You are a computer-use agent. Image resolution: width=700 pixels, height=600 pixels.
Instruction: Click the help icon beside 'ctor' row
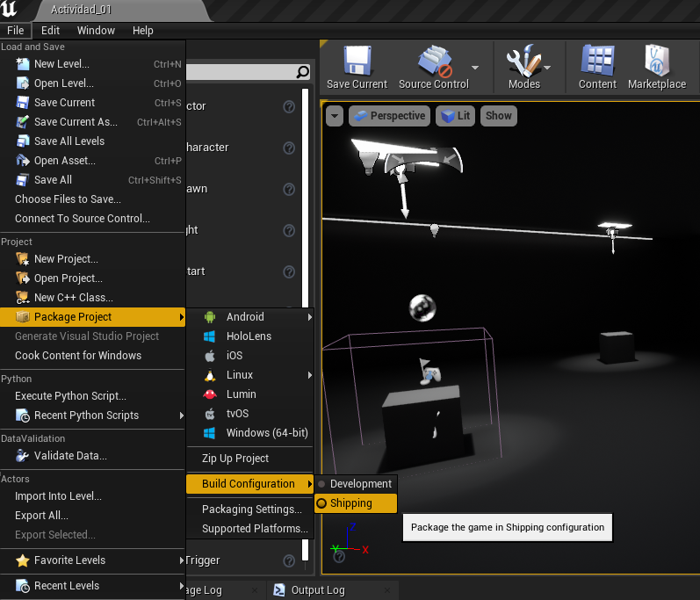point(289,106)
